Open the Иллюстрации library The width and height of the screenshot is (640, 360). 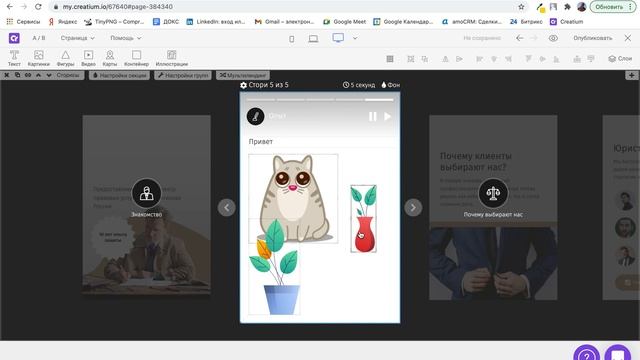pos(172,58)
